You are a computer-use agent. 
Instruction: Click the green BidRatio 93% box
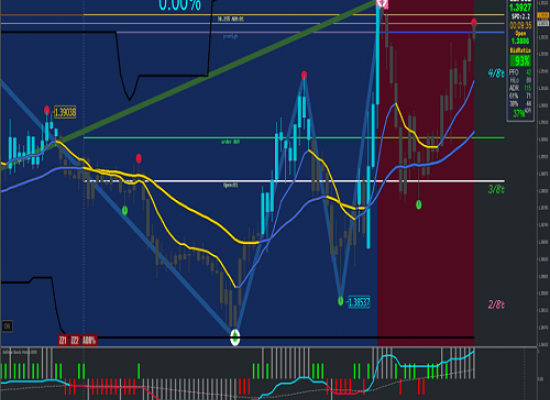[x=521, y=61]
